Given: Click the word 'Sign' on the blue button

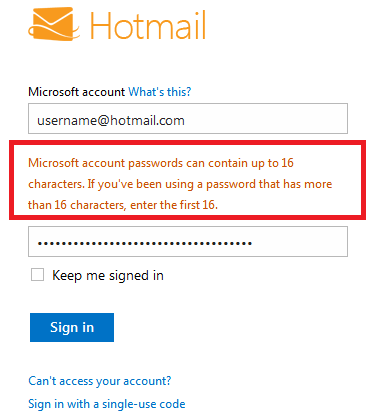Looking at the screenshot, I should [64, 328].
